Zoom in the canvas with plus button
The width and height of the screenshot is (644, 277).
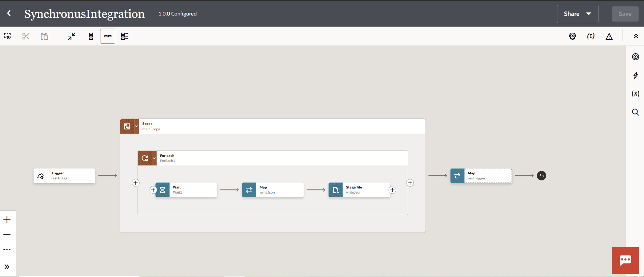[x=7, y=219]
